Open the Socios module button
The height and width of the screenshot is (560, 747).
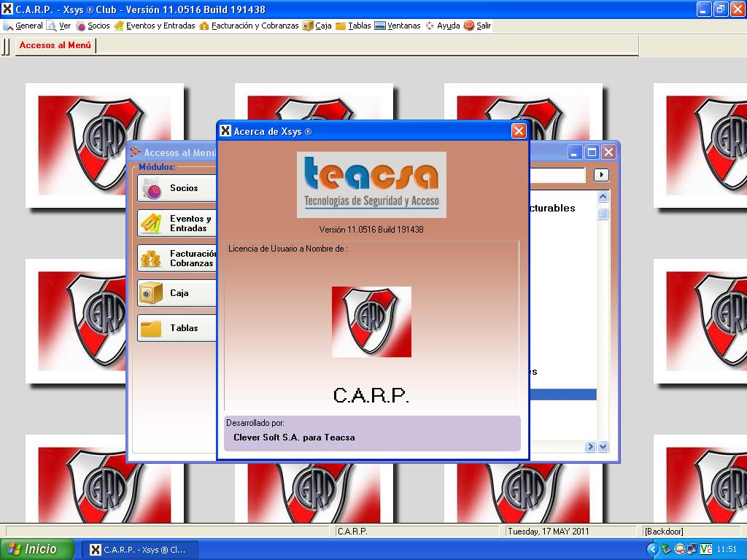[177, 188]
